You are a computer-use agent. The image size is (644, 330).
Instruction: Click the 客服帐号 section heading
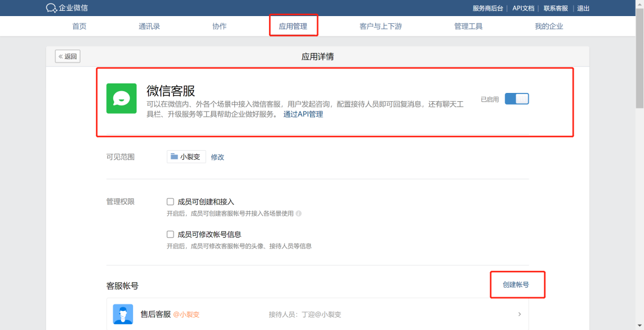(122, 286)
